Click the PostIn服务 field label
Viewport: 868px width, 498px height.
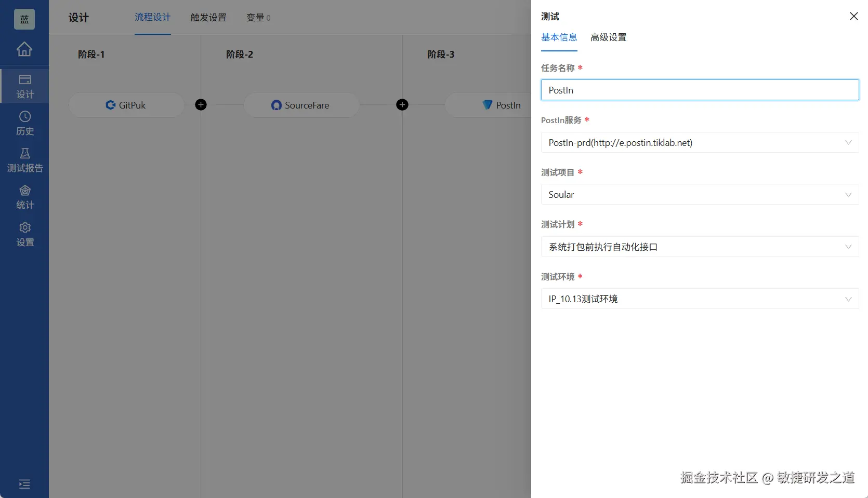tap(561, 120)
